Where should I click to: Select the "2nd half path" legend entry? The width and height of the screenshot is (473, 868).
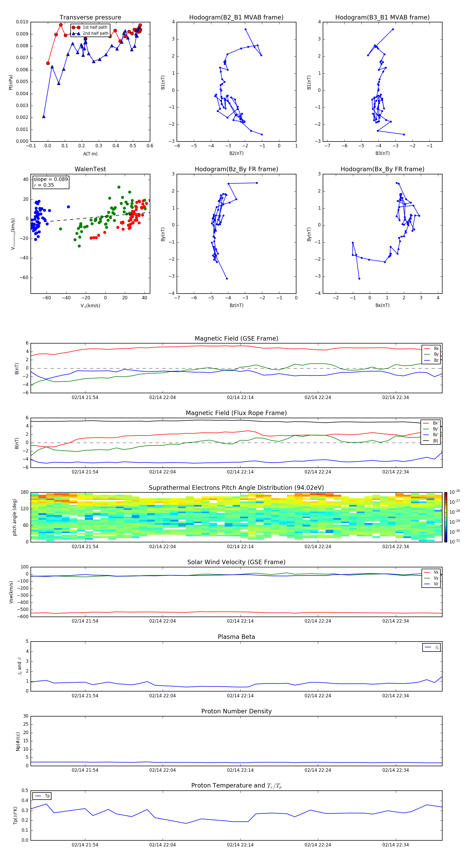pyautogui.click(x=90, y=33)
